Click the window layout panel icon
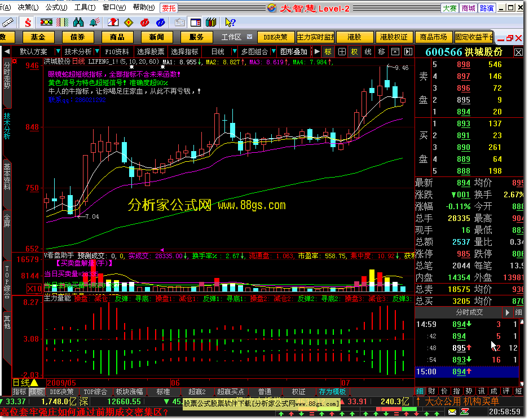Screen dimensions: 529x420 (x=196, y=23)
